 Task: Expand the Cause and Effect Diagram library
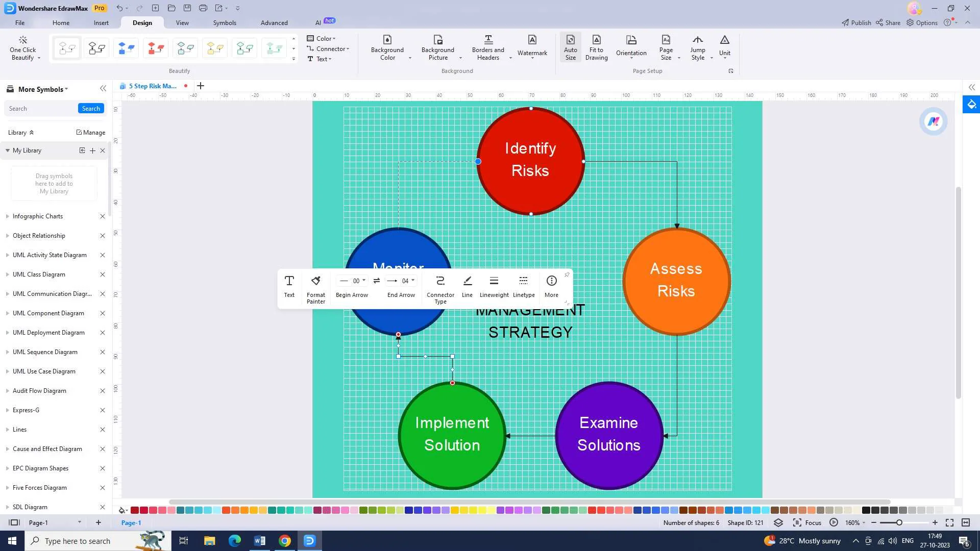coord(6,449)
